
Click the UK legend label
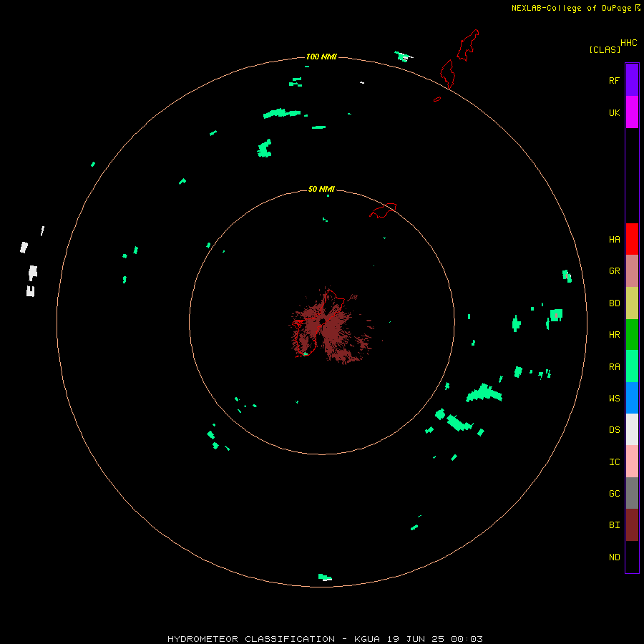pyautogui.click(x=614, y=112)
